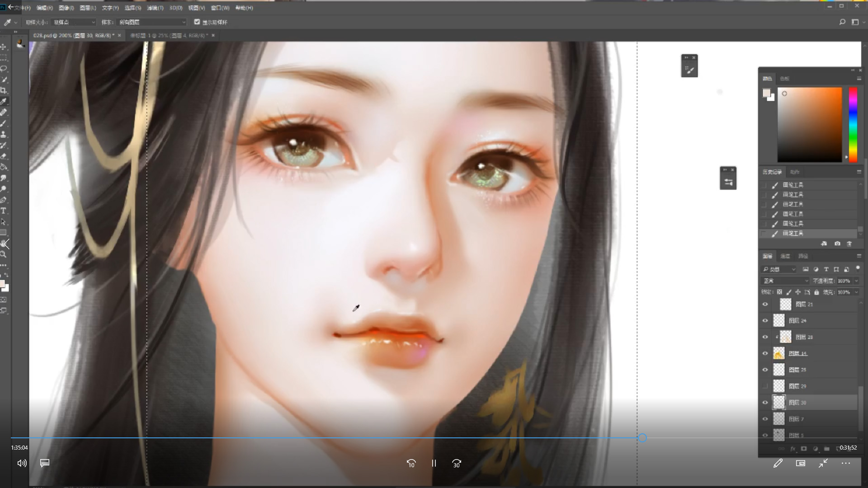The width and height of the screenshot is (868, 488).
Task: Switch to 动作 Actions tab
Action: coord(795,172)
